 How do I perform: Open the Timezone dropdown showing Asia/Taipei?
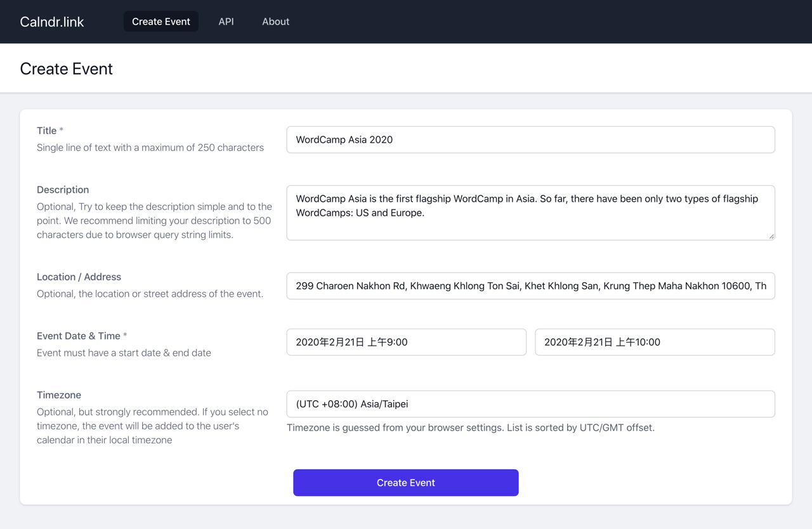[x=531, y=404]
